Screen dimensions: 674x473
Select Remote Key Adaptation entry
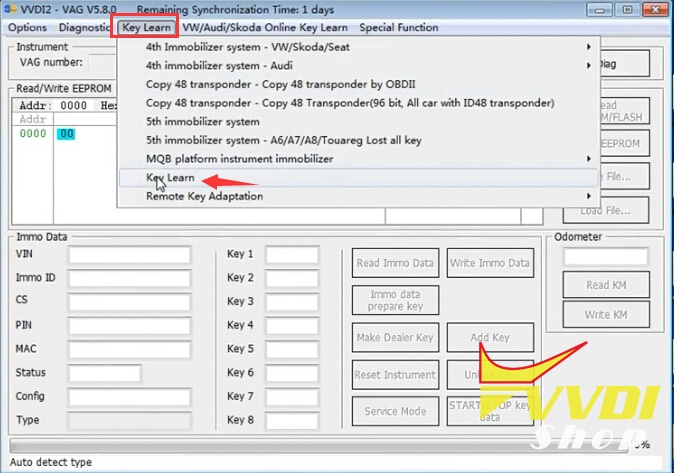point(359,196)
